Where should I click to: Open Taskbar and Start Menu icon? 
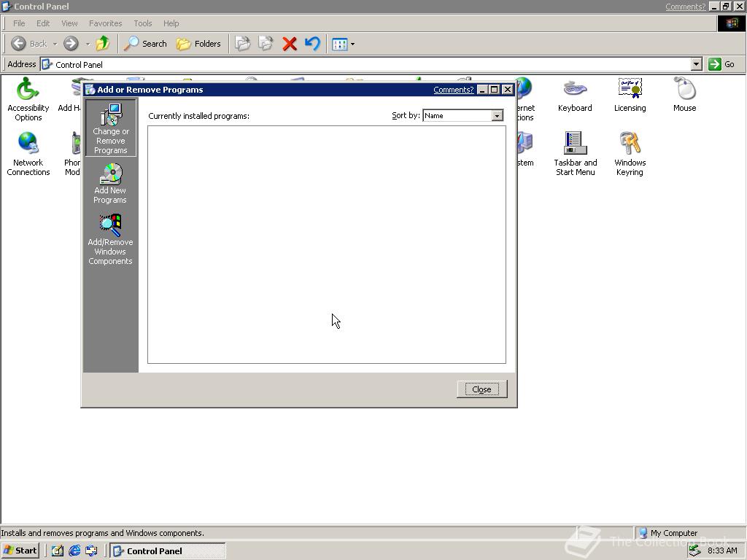pos(575,153)
